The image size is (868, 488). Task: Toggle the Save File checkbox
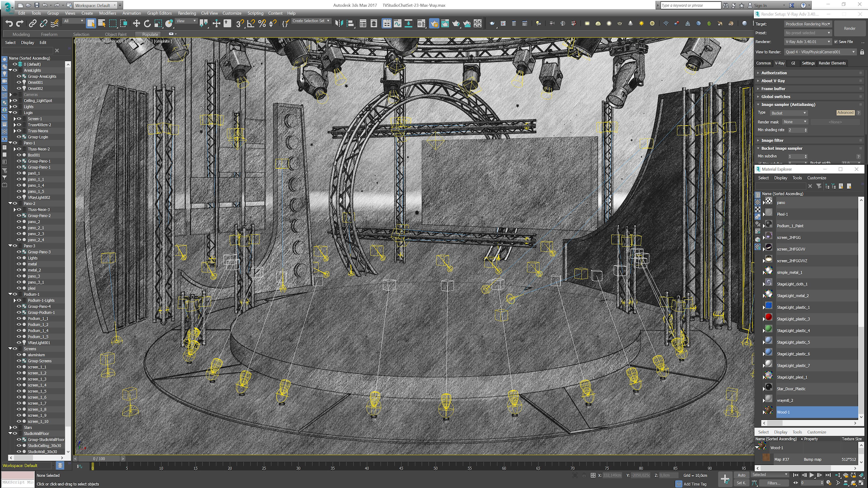[836, 42]
